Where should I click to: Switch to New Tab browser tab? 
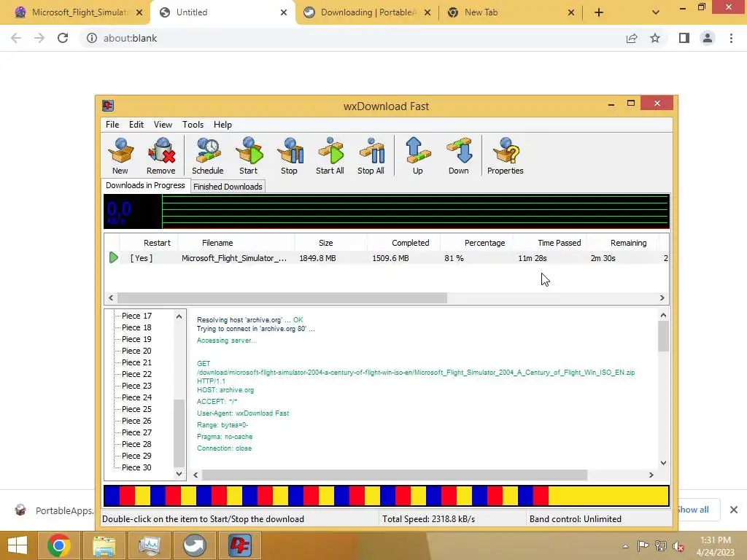click(510, 12)
